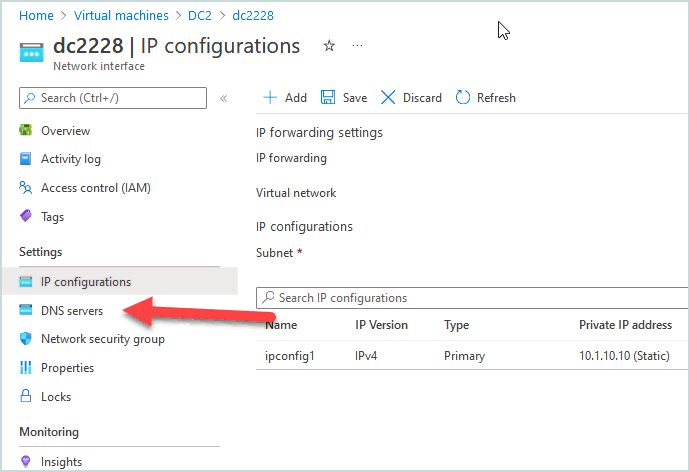Click the purple Tags icon

[x=26, y=216]
